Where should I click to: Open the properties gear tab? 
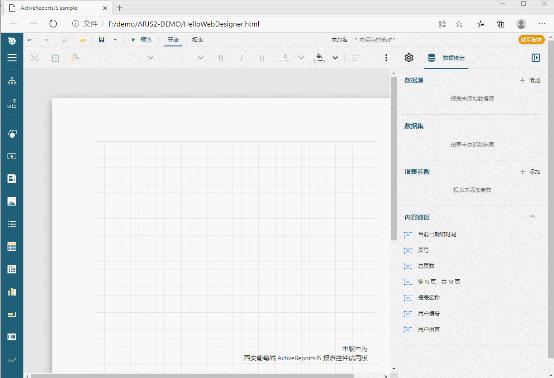pyautogui.click(x=409, y=58)
